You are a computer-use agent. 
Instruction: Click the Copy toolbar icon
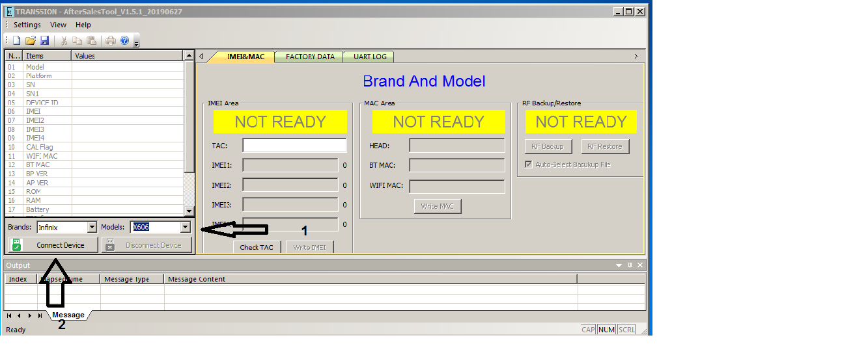click(77, 40)
